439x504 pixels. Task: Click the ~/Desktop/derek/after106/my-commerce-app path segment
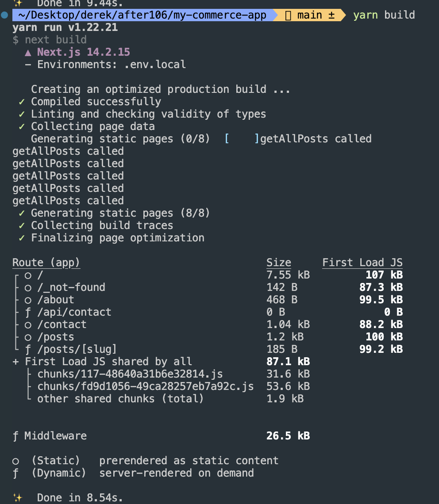pos(142,15)
